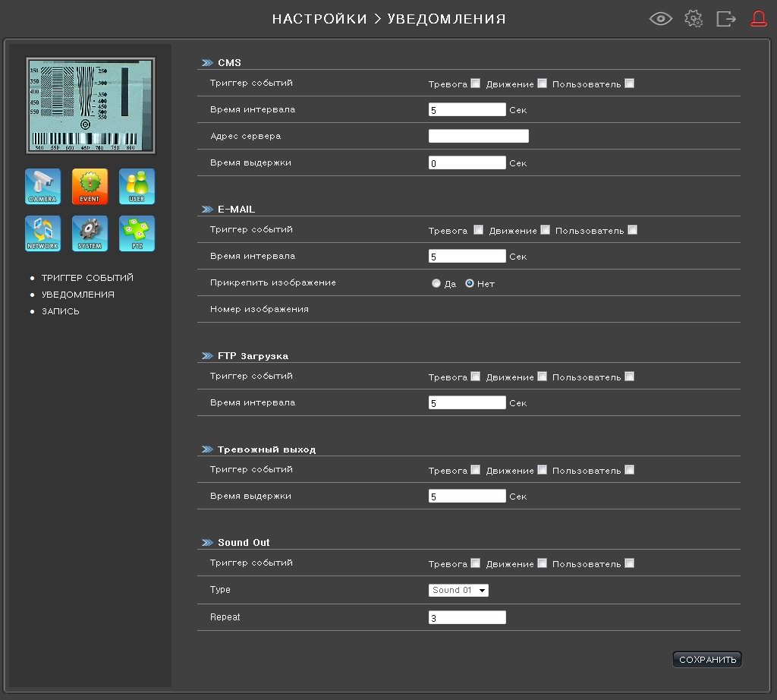Click the eye live view icon

661,19
